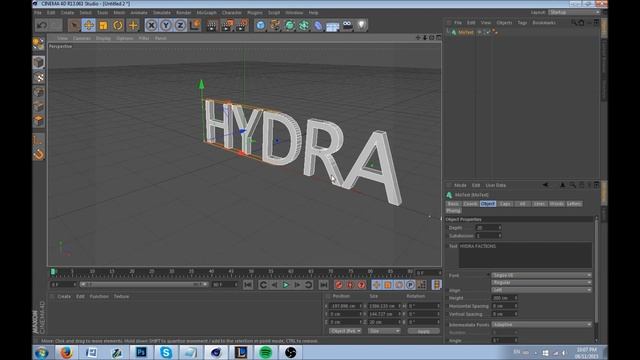Open the Object (Rel) coordinate dropdown
Image resolution: width=640 pixels, height=360 pixels.
pos(345,331)
